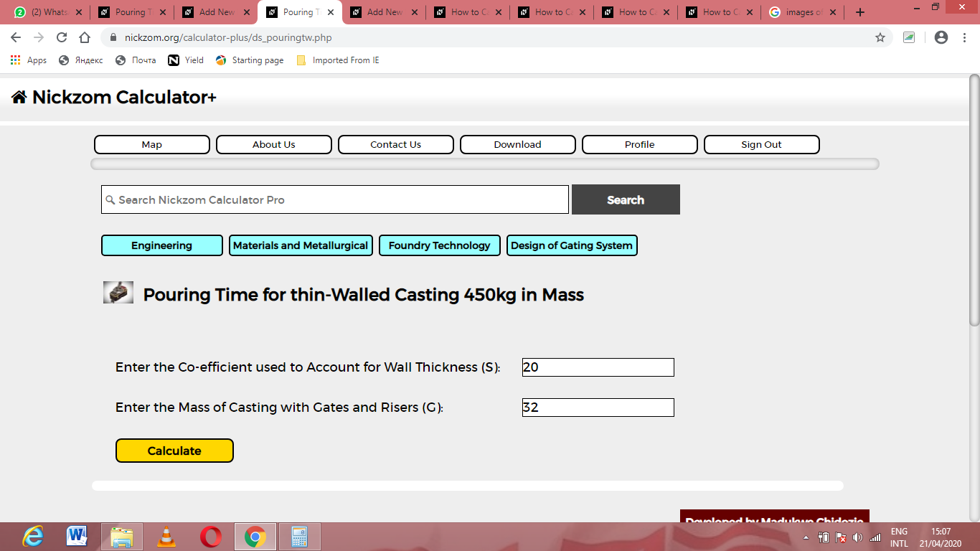980x551 pixels.
Task: Switch to the WhatsApp tab
Action: click(48, 12)
